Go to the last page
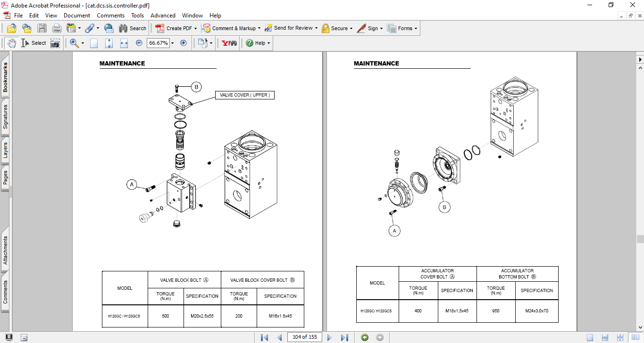Screen dimensions: 644x343 (344, 337)
